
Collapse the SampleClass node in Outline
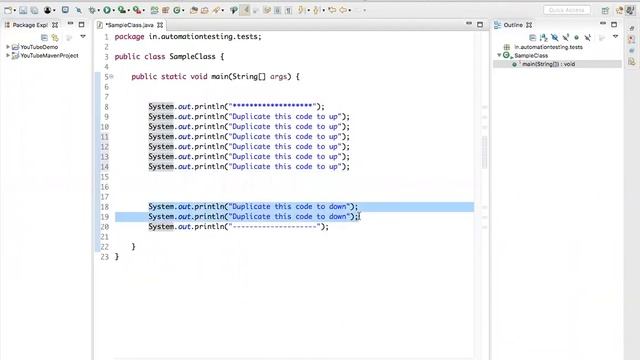499,55
